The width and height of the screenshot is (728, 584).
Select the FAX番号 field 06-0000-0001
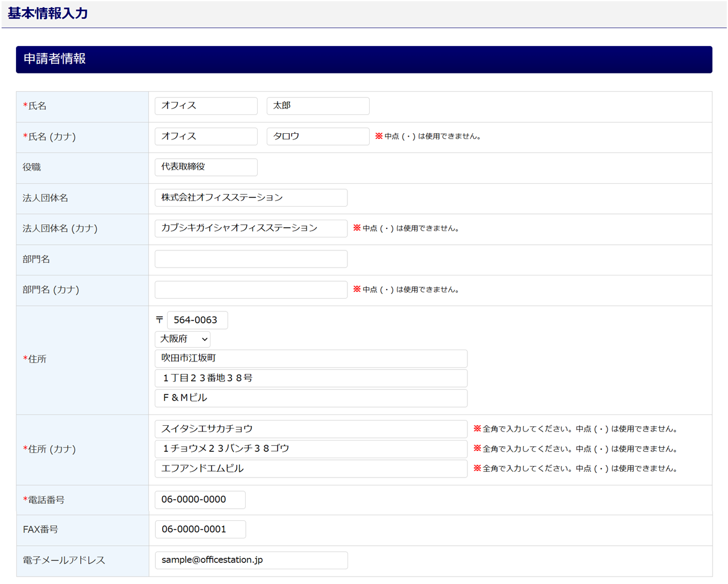pyautogui.click(x=200, y=529)
